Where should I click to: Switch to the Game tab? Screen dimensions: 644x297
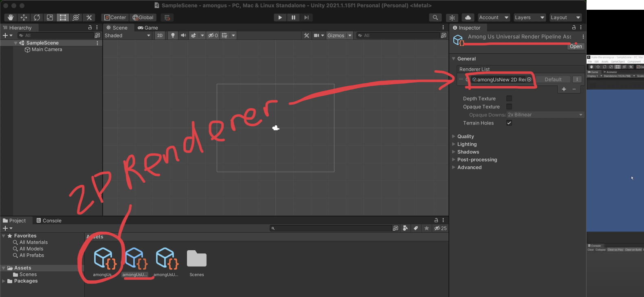tap(148, 28)
